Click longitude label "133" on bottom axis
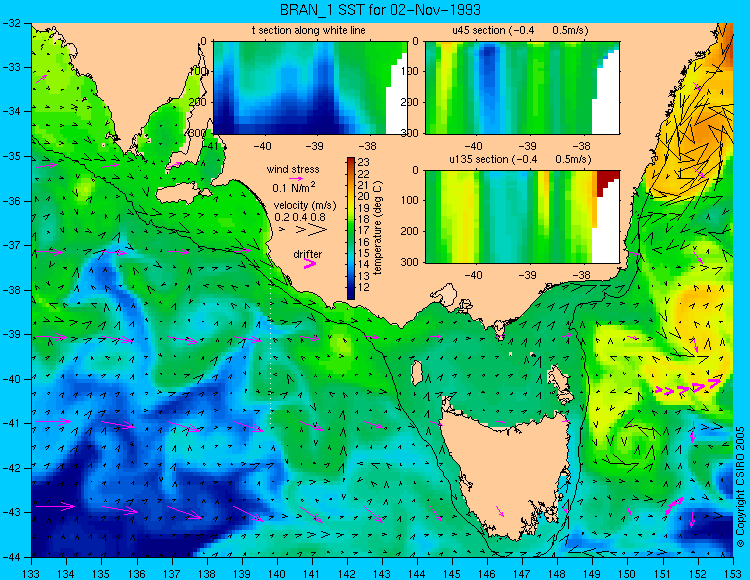Screen dimensions: 750x580 click(x=32, y=573)
